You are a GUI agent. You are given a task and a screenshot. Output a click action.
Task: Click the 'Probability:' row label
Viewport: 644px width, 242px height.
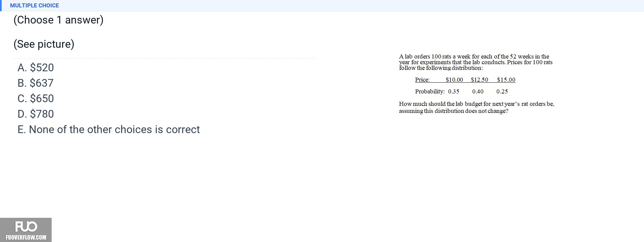(x=430, y=91)
